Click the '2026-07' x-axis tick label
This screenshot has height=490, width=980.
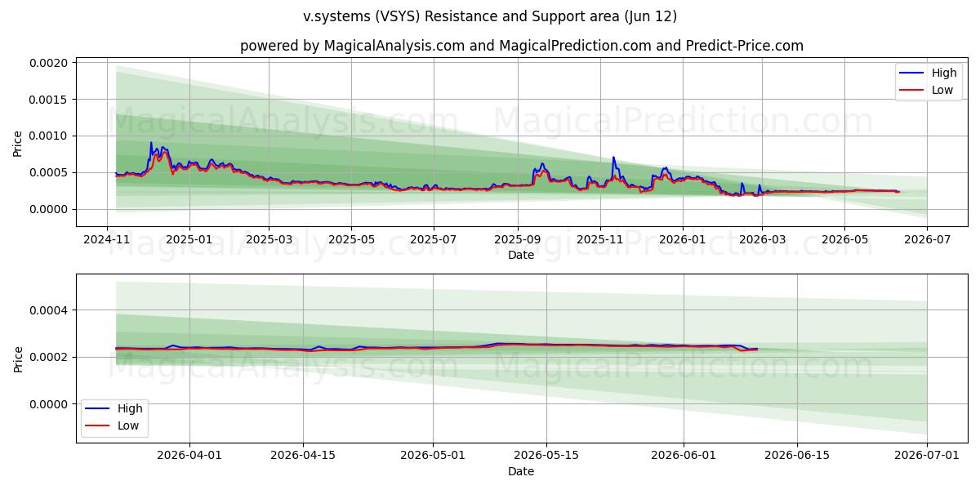click(926, 239)
